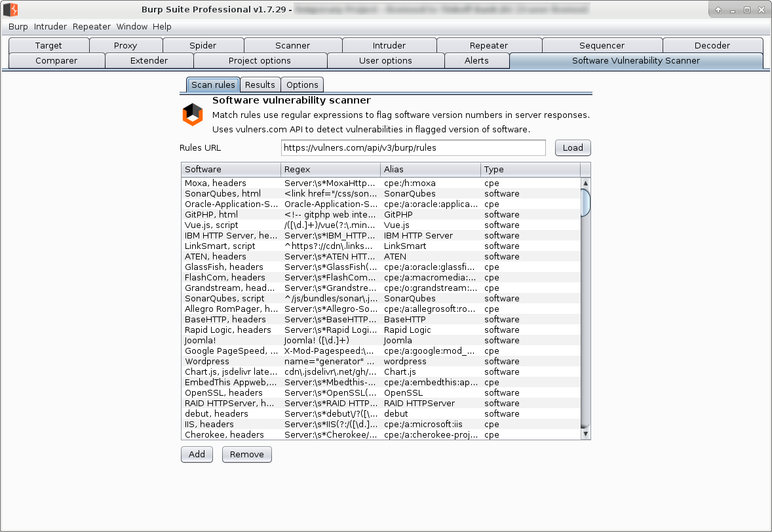Select the Google PageSpeed rule row
This screenshot has height=532, width=772.
(381, 351)
